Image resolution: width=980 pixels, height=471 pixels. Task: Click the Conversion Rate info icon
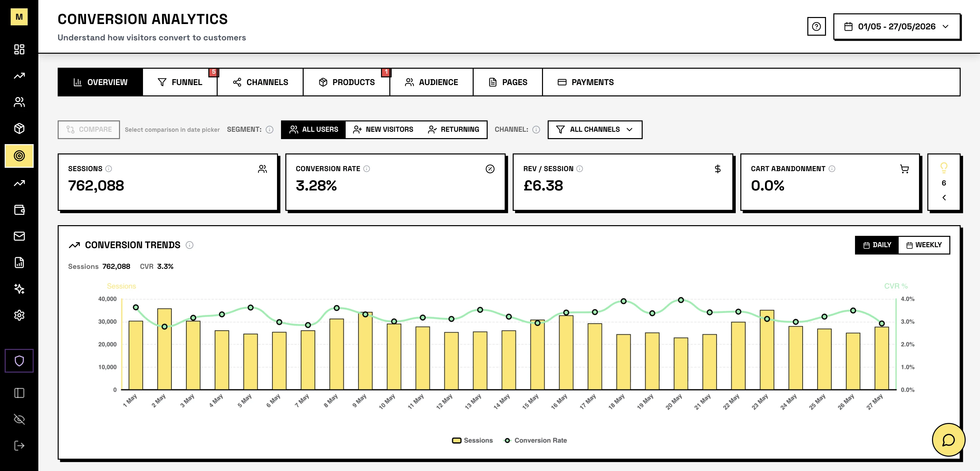[x=366, y=169]
